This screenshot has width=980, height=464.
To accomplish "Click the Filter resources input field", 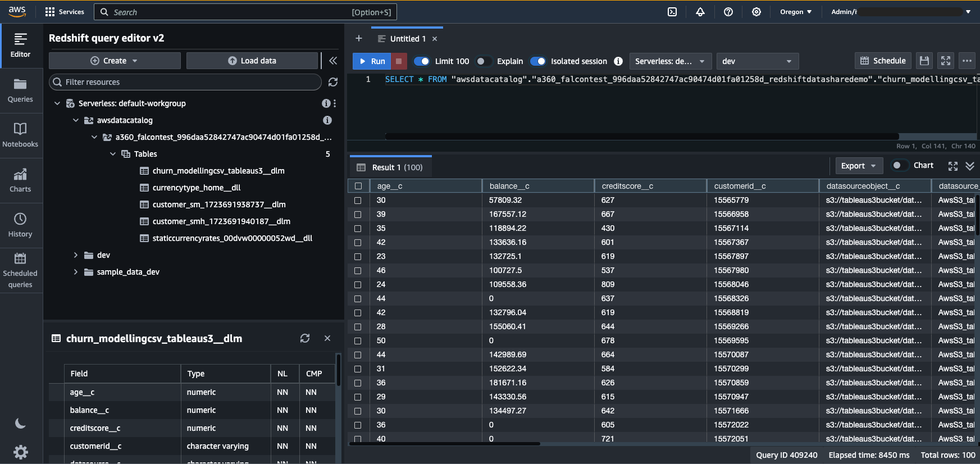I will pos(185,82).
